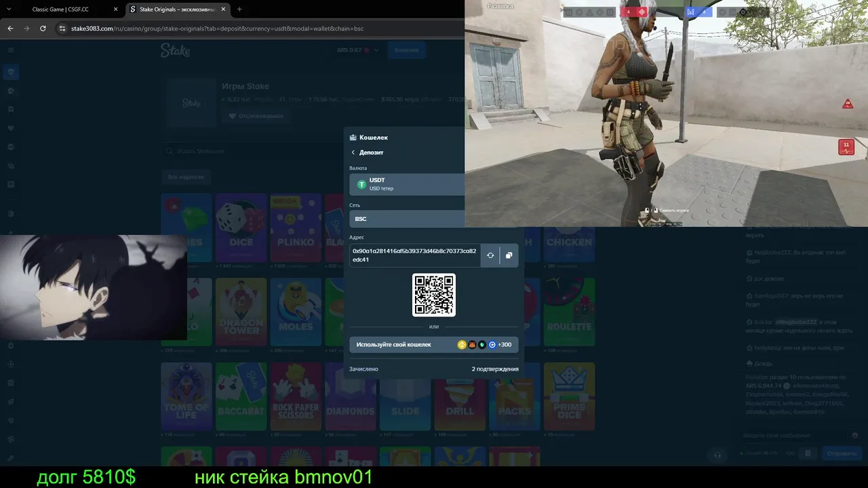Open the Rock Paper Scissors game card
Image resolution: width=868 pixels, height=488 pixels.
296,396
